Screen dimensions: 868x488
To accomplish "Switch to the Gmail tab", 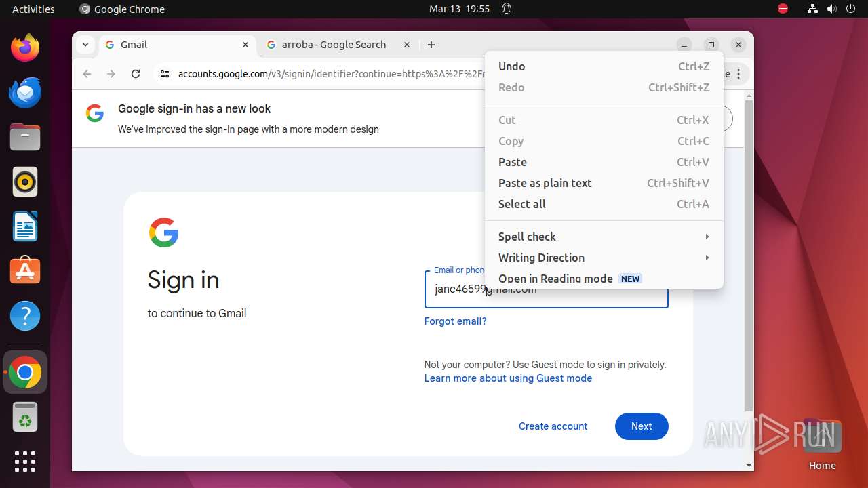I will tap(178, 45).
